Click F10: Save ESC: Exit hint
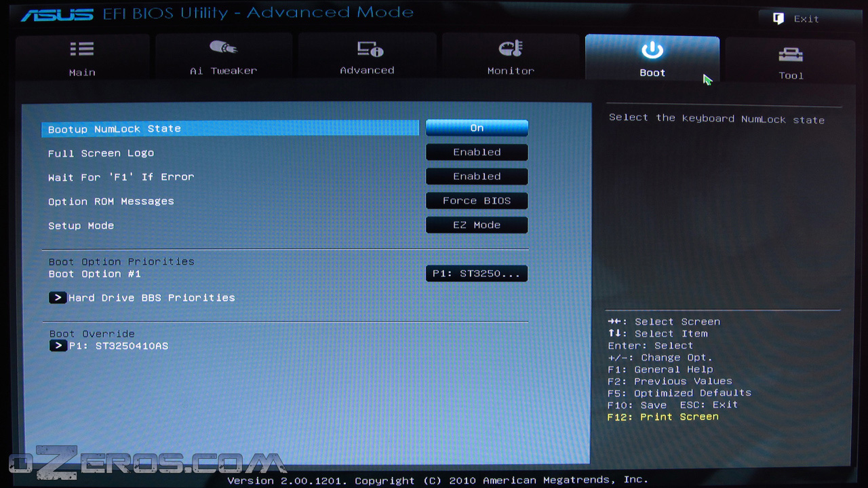 coord(673,405)
